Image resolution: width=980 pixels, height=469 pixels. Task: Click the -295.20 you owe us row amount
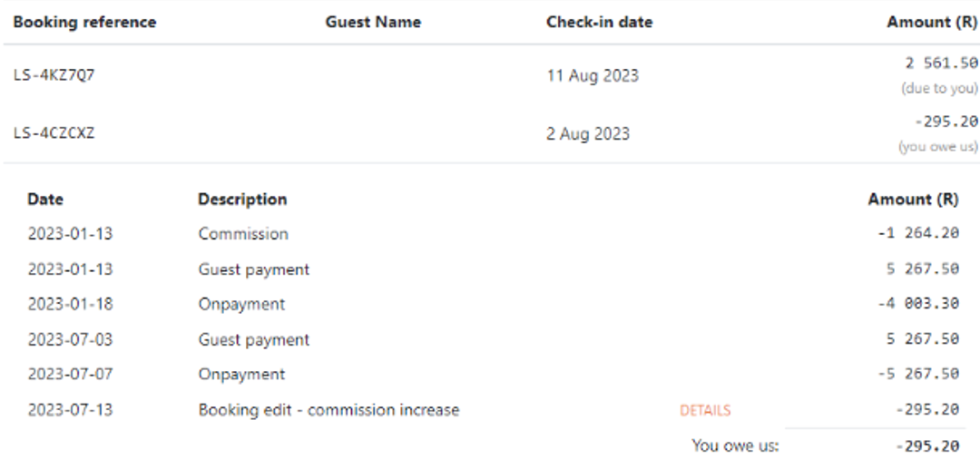point(946,122)
